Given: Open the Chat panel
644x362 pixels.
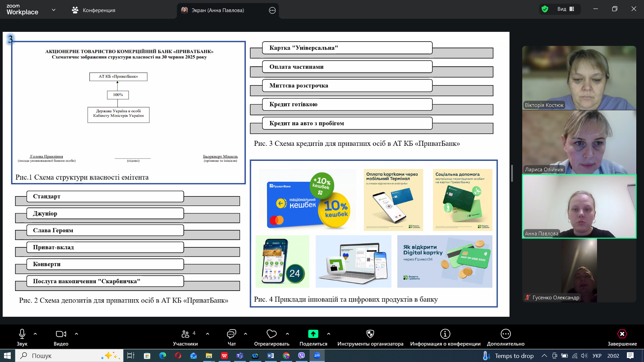Looking at the screenshot, I should click(x=231, y=334).
